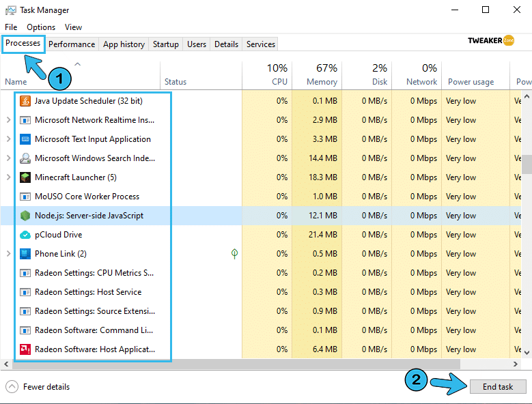Expand the Microsoft Windows Search Indexer group
Image resolution: width=532 pixels, height=404 pixels.
click(8, 158)
